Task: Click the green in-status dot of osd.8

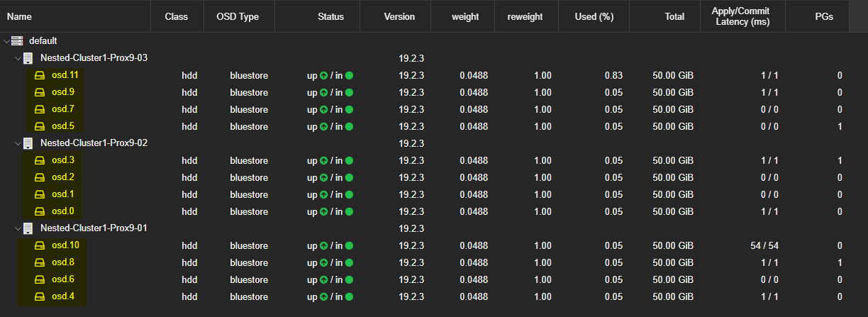Action: pyautogui.click(x=350, y=262)
